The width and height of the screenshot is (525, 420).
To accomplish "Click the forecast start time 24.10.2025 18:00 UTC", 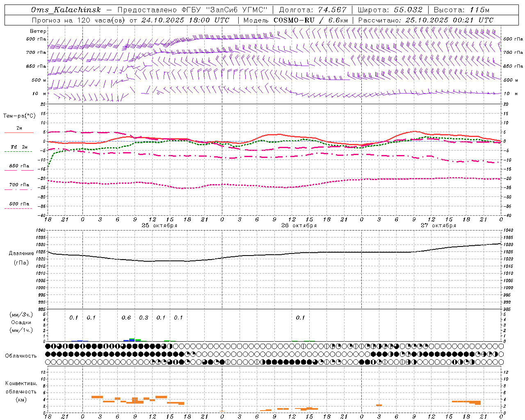I will tap(185, 20).
